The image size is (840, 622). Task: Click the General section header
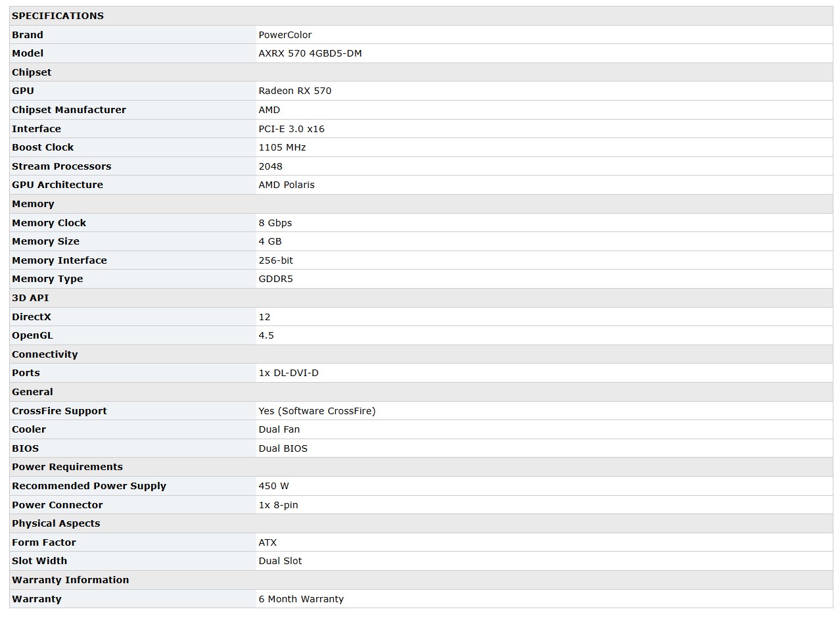pos(421,392)
